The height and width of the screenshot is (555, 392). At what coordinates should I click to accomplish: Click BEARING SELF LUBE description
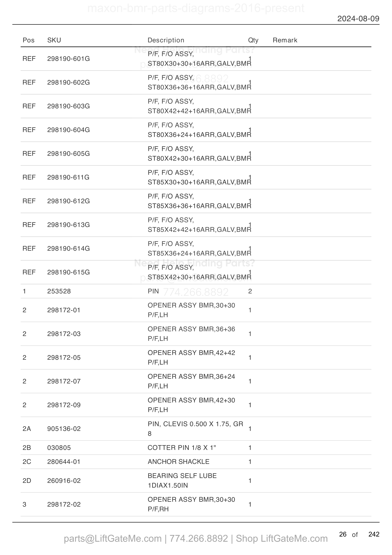[182, 480]
